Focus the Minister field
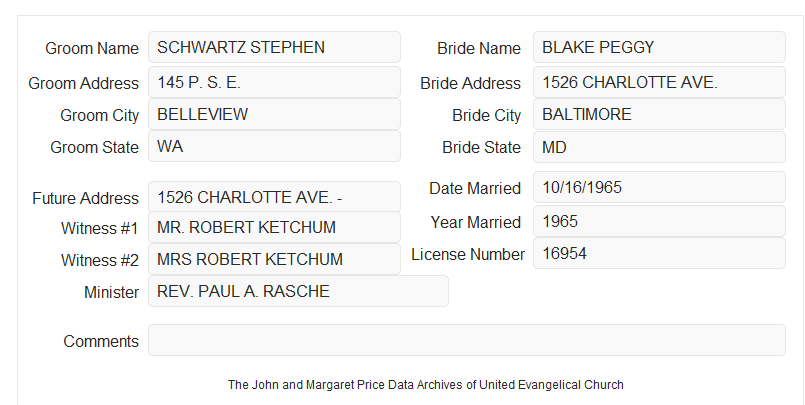Screen dimensions: 805x405 (298, 291)
